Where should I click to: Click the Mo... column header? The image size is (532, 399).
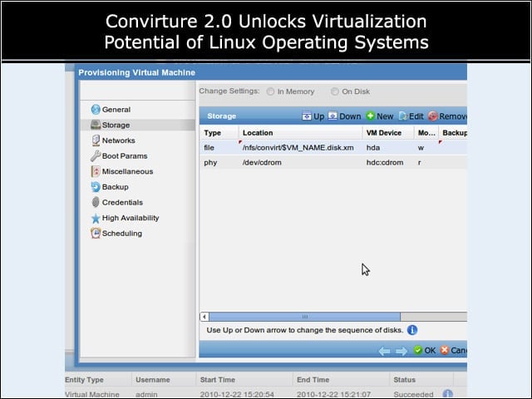[x=426, y=133]
